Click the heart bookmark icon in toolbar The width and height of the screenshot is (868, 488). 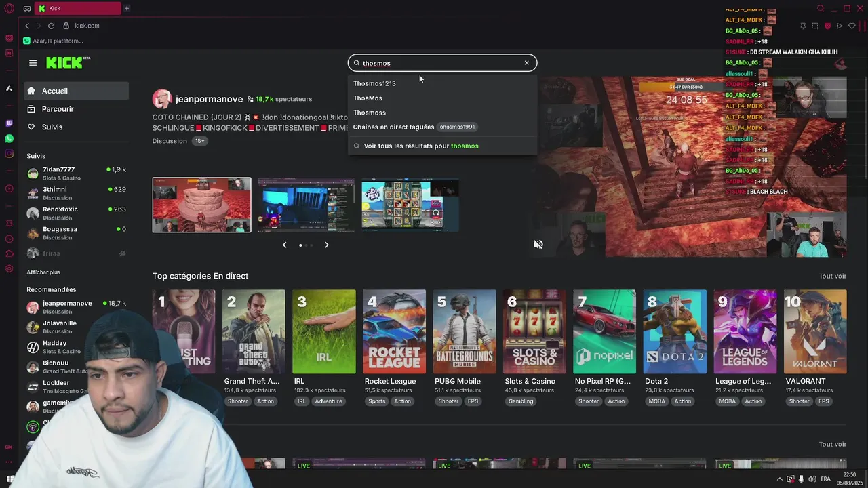coord(852,26)
